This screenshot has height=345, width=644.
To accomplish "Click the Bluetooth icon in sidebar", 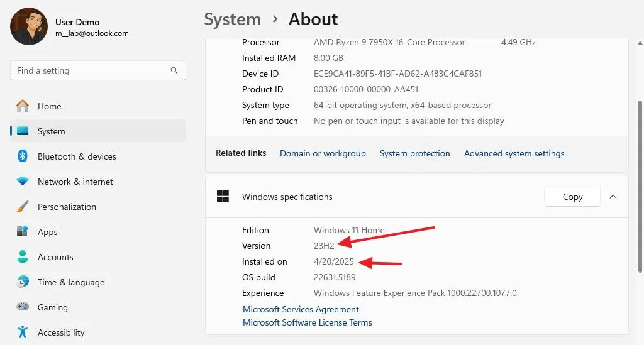I will pyautogui.click(x=23, y=156).
